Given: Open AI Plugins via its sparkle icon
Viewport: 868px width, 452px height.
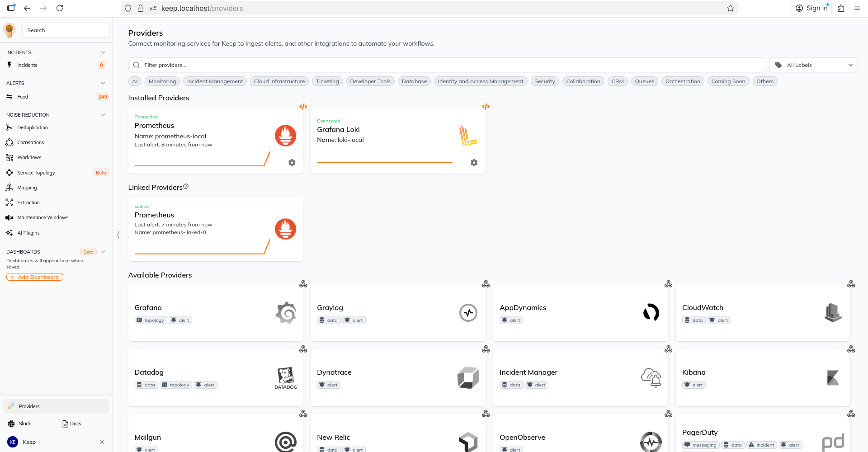Looking at the screenshot, I should [9, 233].
